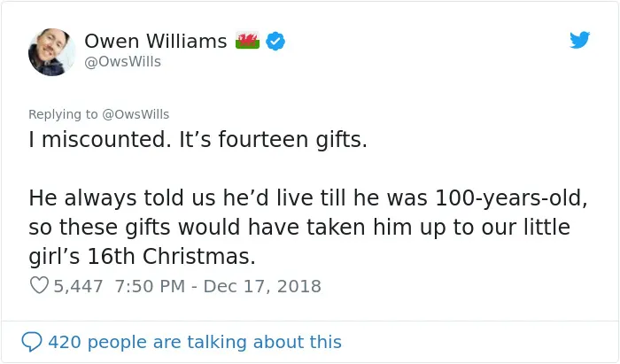
Task: Click the 'I miscounted. It's fourteen gifts.' sentence
Action: pyautogui.click(x=198, y=140)
